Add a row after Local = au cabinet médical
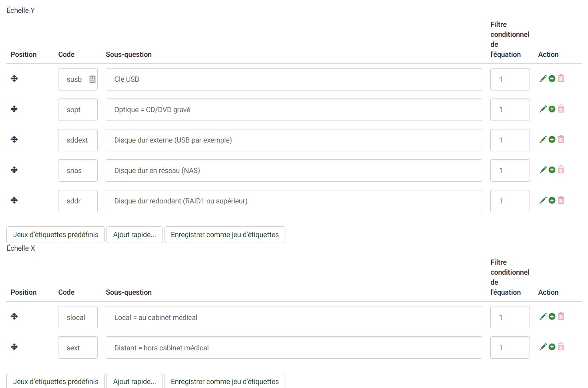Screen dimensions: 588x388 pyautogui.click(x=552, y=316)
